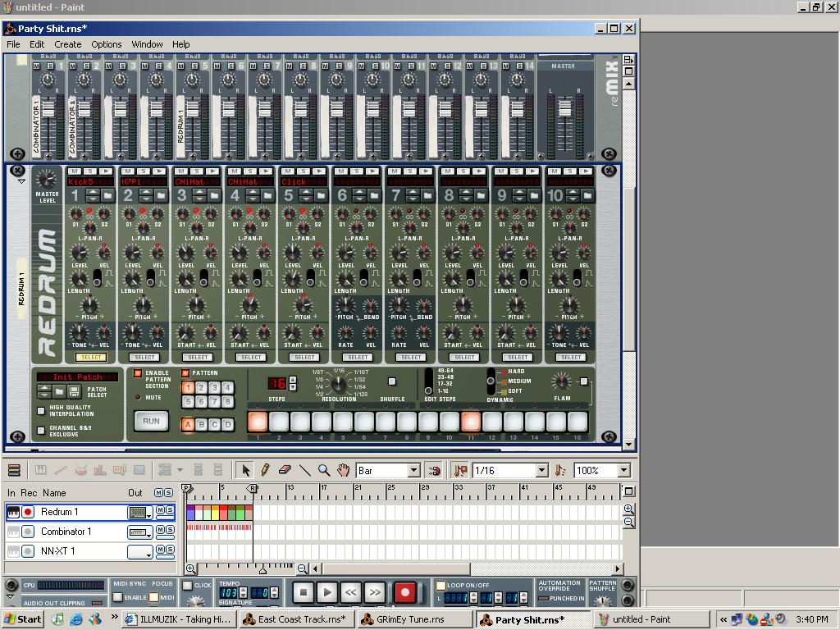The height and width of the screenshot is (630, 840).
Task: Fast forward the song position in transport
Action: click(374, 592)
